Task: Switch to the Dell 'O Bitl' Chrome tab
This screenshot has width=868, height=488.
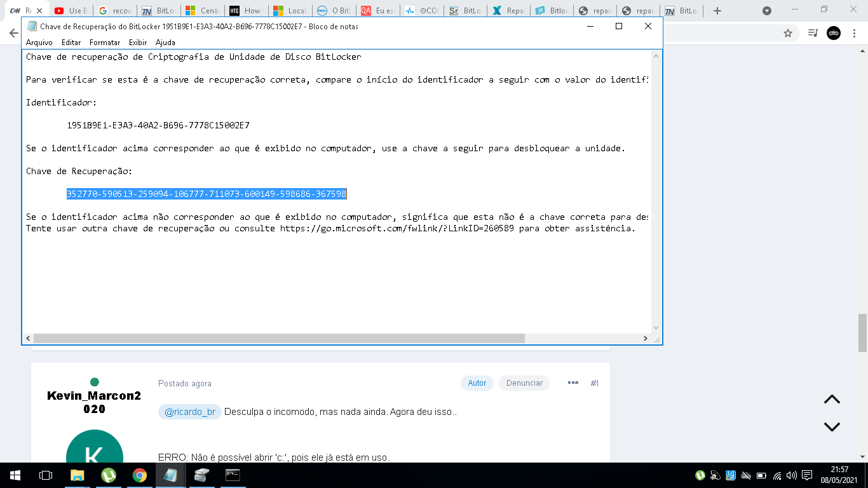Action: 333,11
